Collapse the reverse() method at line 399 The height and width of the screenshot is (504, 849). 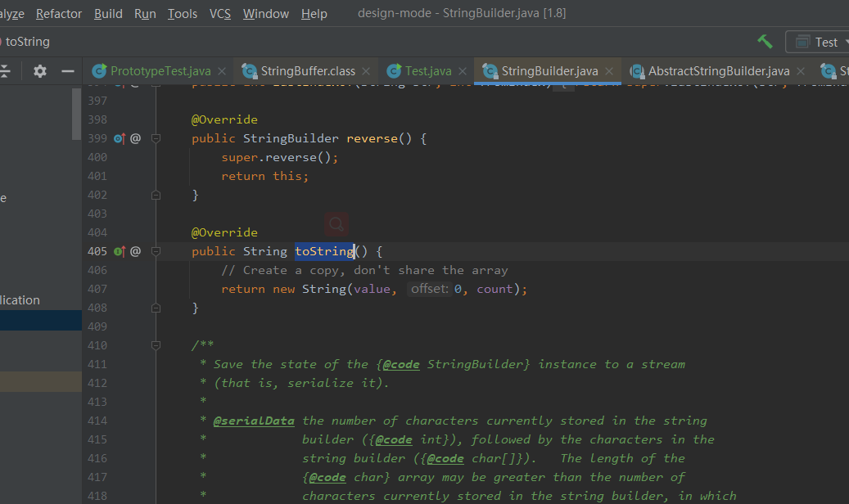[x=156, y=138]
